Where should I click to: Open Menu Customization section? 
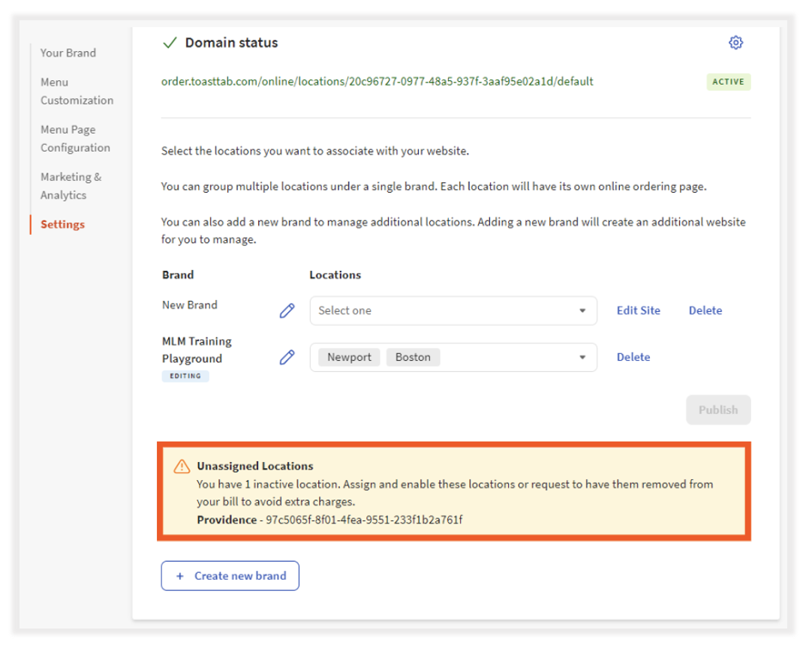click(x=77, y=91)
